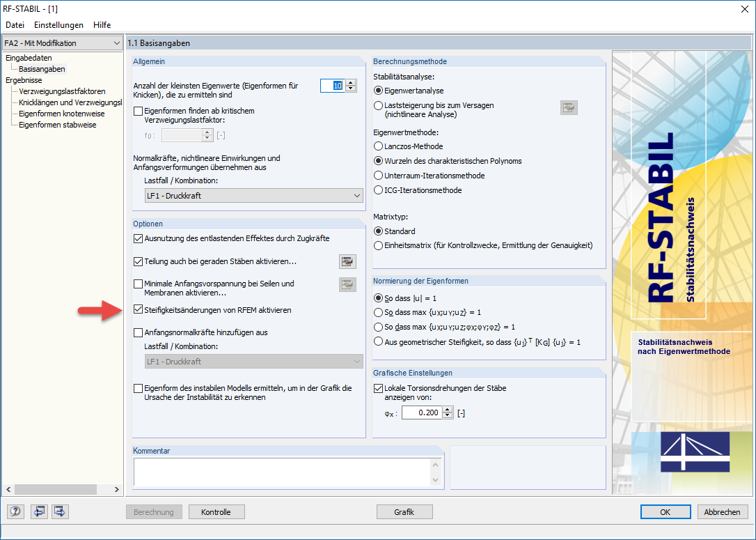Open the Grafik button

click(x=404, y=512)
